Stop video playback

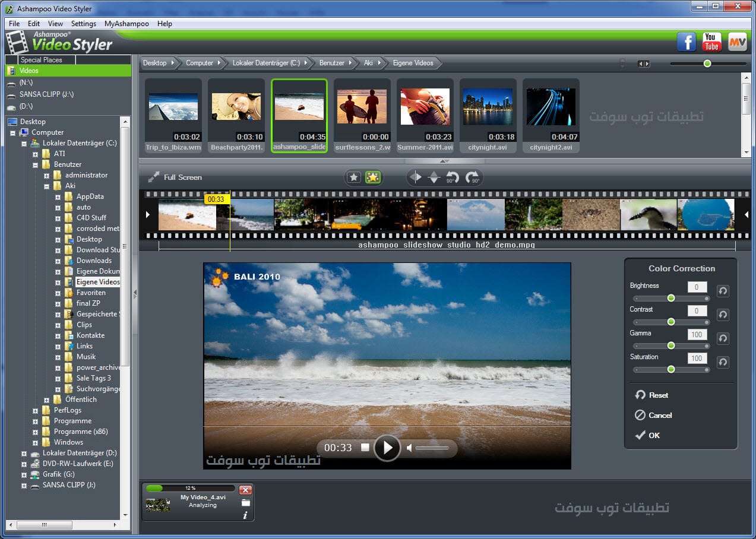[365, 448]
